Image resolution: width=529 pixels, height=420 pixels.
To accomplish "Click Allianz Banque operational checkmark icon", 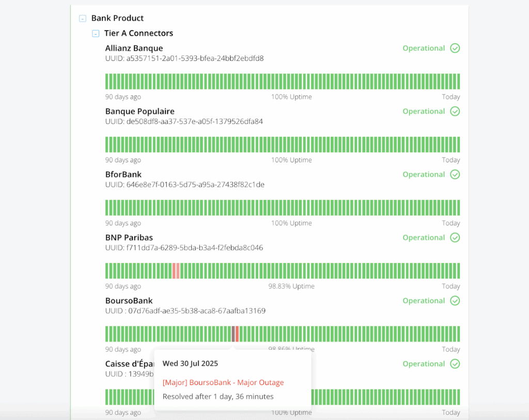I will coord(455,48).
